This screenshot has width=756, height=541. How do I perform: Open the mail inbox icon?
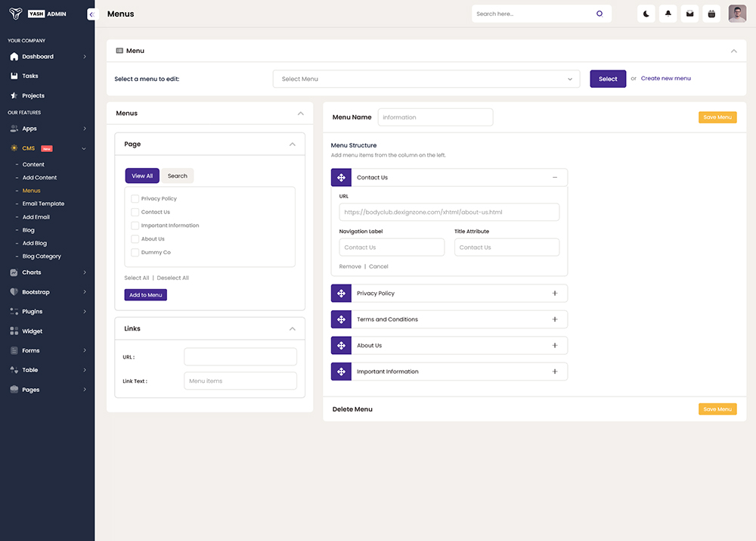(689, 14)
